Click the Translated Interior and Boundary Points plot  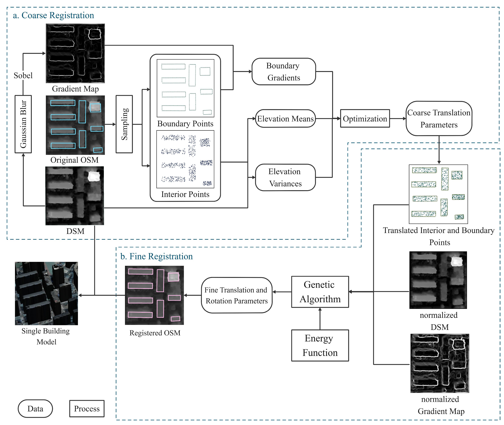tap(438, 194)
